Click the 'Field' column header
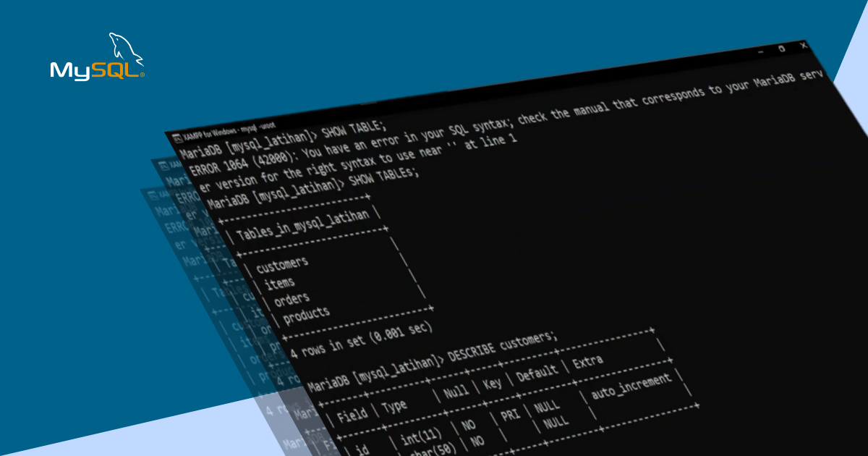 coord(353,415)
